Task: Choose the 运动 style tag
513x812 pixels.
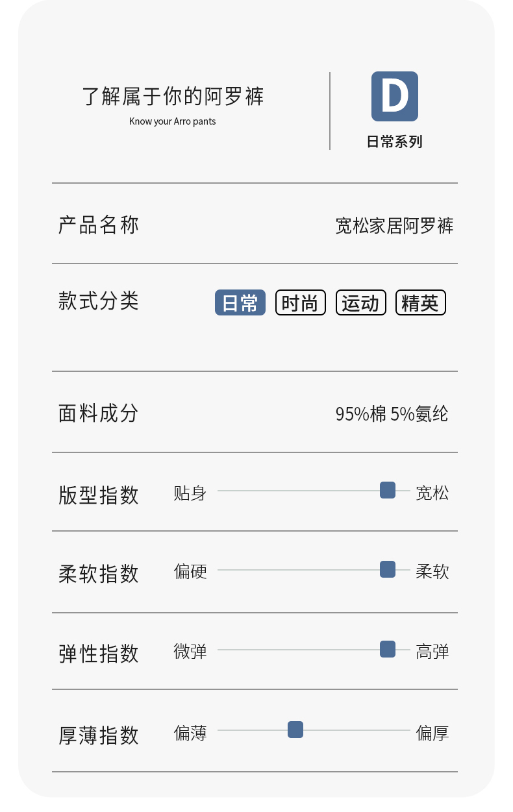Action: [360, 302]
